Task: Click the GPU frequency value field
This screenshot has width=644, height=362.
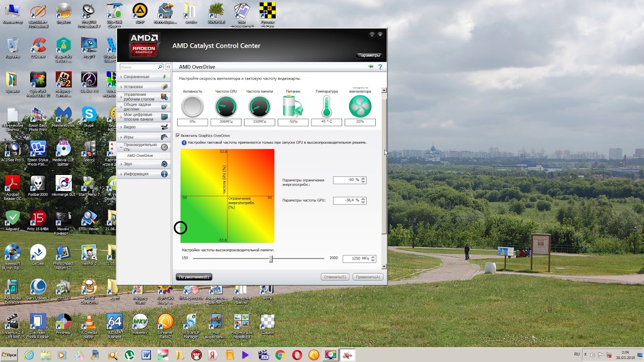Action: (x=347, y=201)
